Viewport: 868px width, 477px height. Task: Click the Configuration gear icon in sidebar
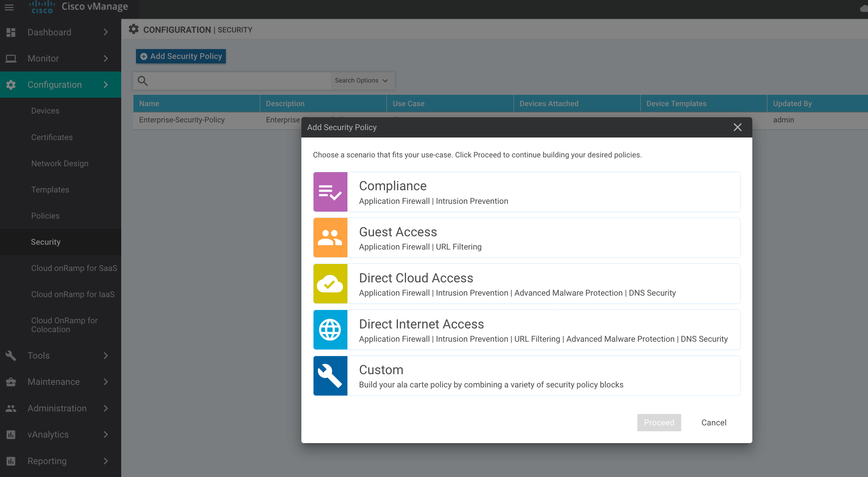(11, 85)
